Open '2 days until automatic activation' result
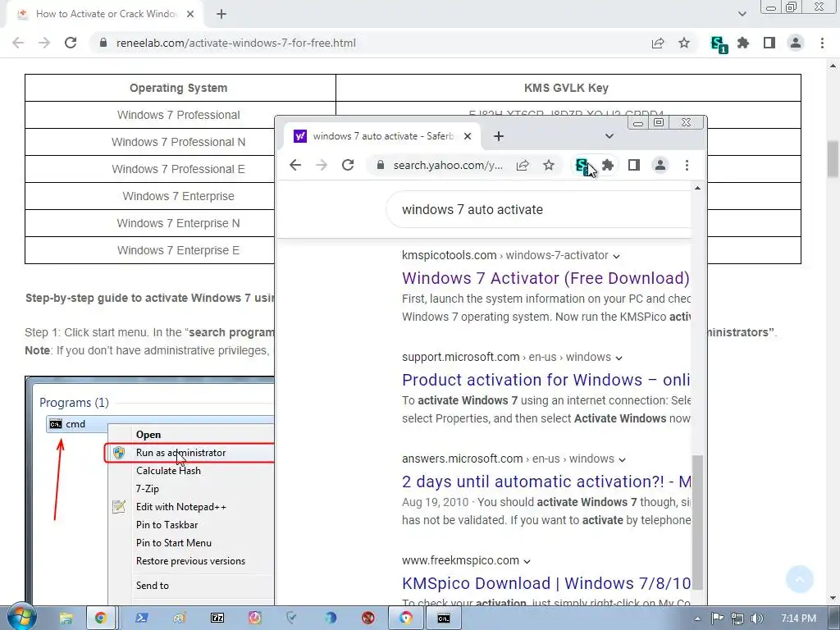840x630 pixels. (546, 482)
